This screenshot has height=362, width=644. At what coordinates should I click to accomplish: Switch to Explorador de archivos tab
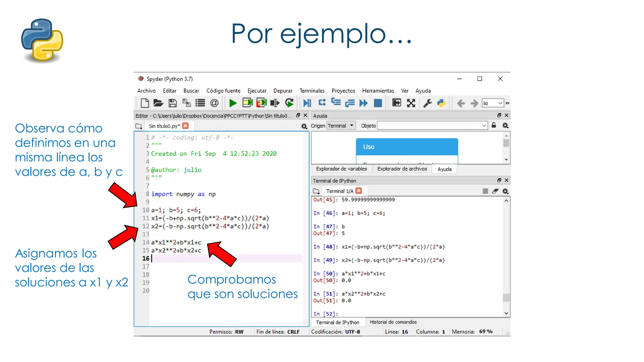(402, 169)
